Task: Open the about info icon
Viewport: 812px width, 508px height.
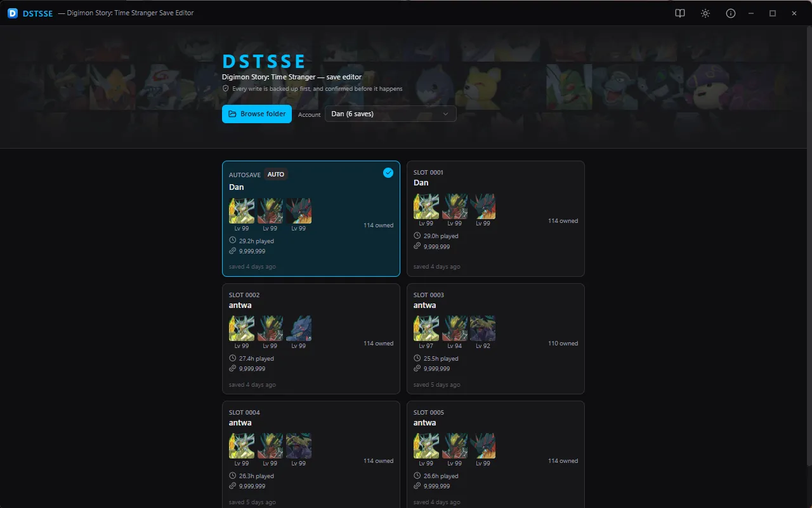Action: [x=731, y=13]
